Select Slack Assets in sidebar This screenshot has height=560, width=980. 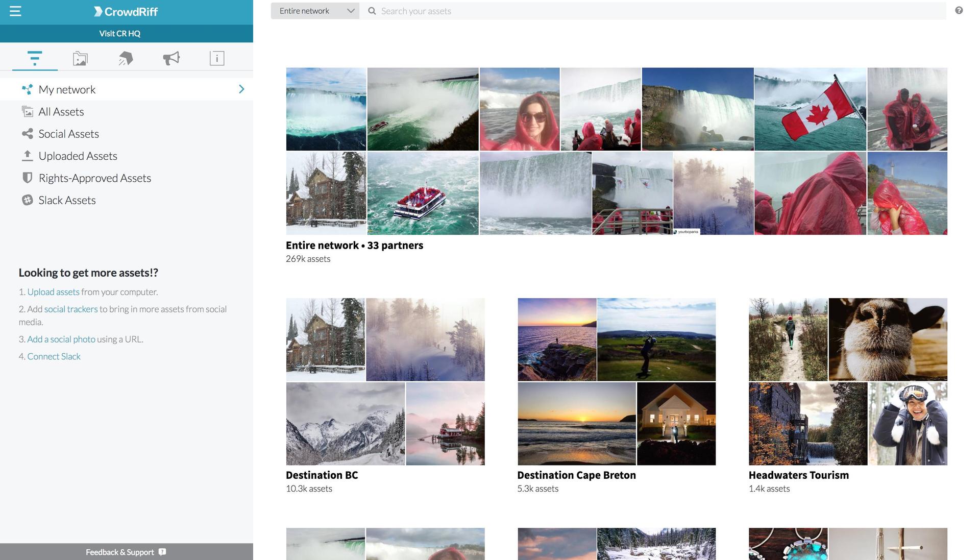127,200
